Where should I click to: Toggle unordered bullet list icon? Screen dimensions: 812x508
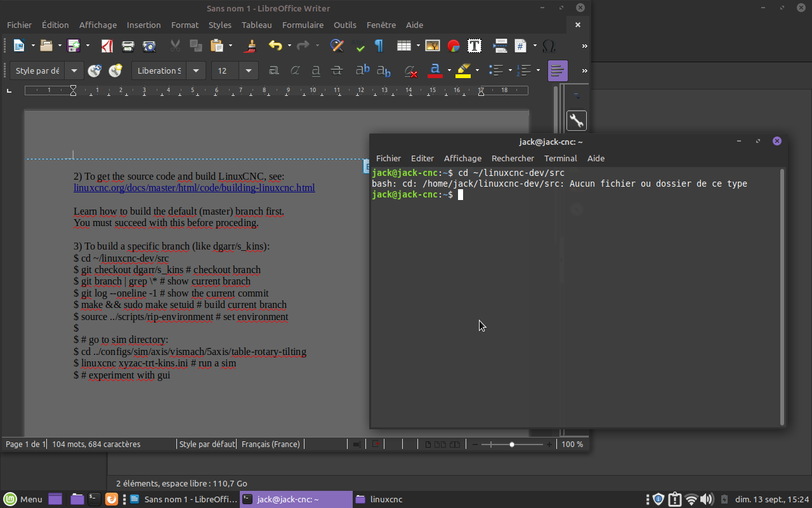497,70
